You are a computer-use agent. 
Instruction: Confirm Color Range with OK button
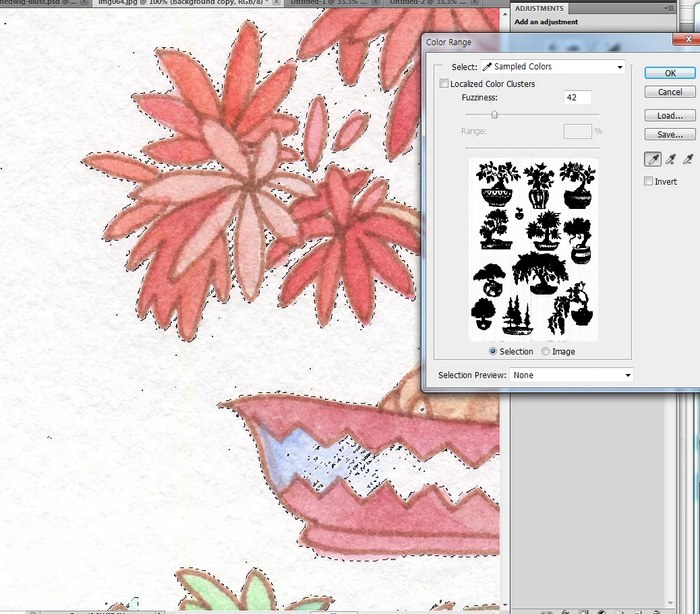point(670,73)
